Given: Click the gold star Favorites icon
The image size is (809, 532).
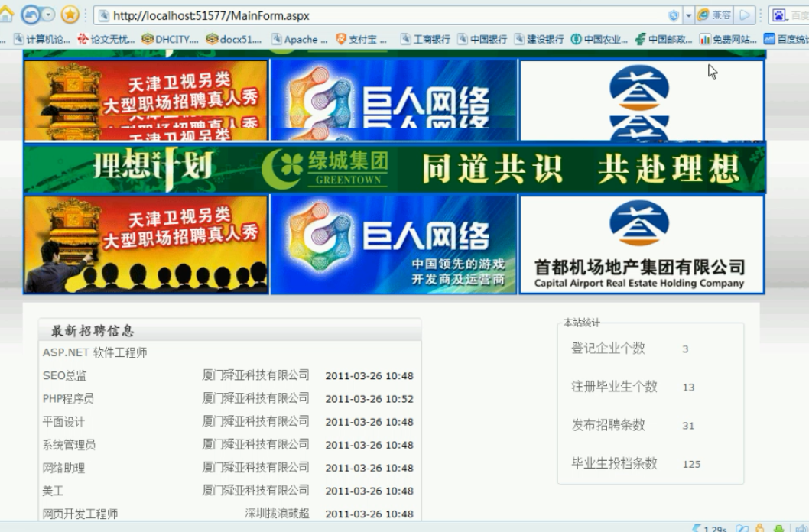Looking at the screenshot, I should tap(70, 15).
